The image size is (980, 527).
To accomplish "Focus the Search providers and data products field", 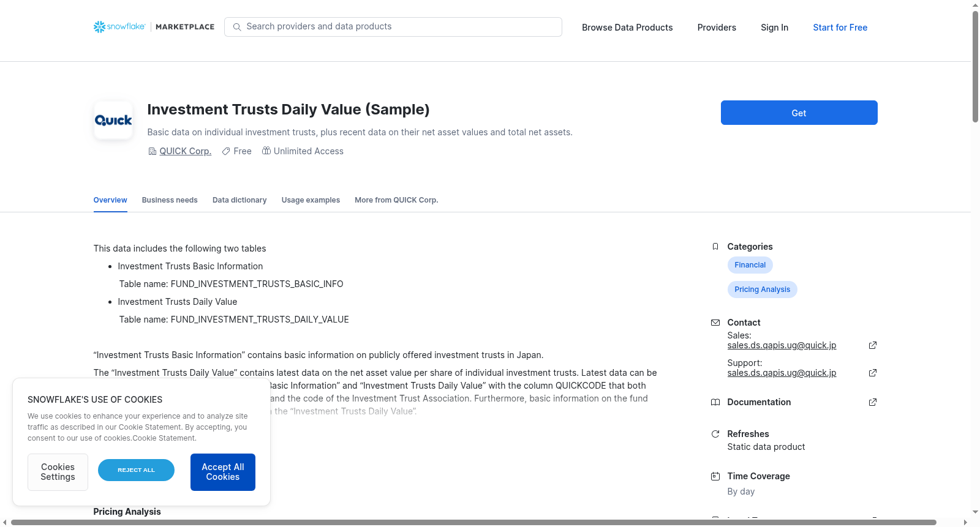I will click(393, 27).
